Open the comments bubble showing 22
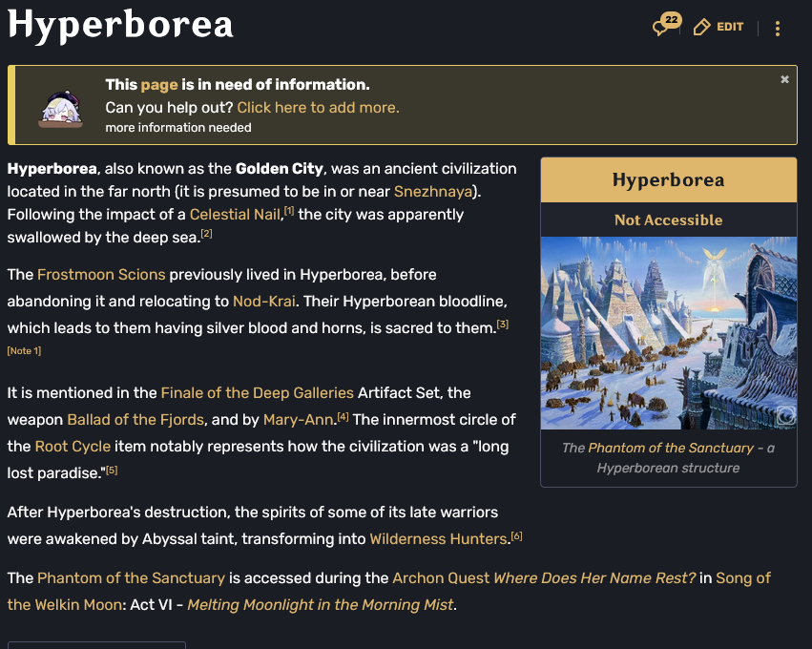The width and height of the screenshot is (812, 649). [x=665, y=26]
